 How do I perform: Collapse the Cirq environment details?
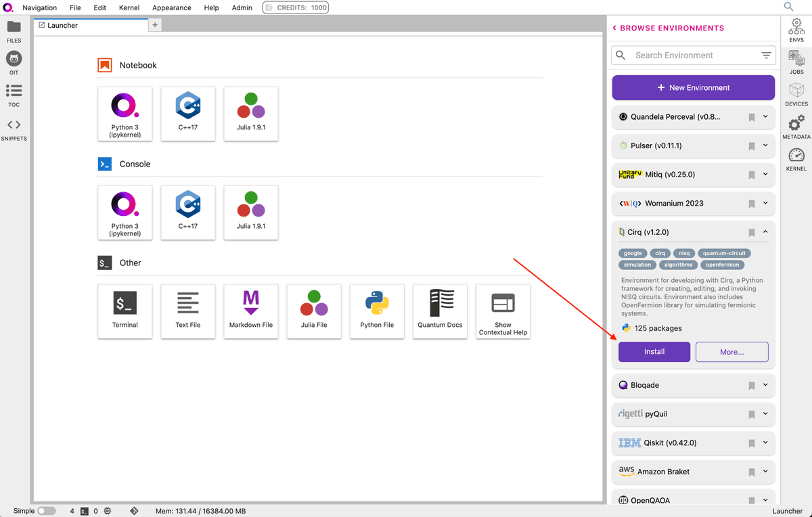tap(765, 231)
